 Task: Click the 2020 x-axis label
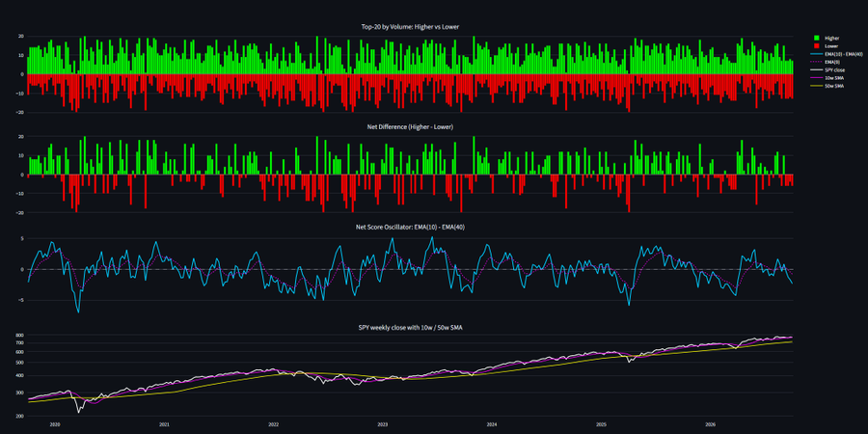55,424
